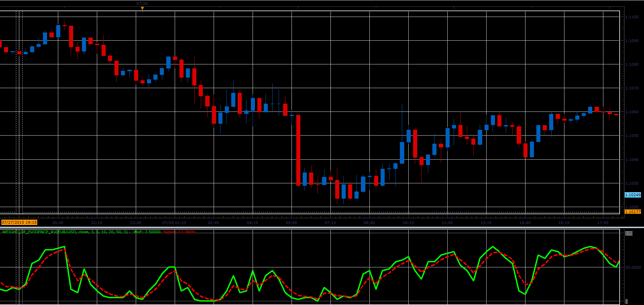The image size is (644, 305).
Task: Click the orange 07/27/2015 19:15 cursor date label
Action: pos(19,223)
